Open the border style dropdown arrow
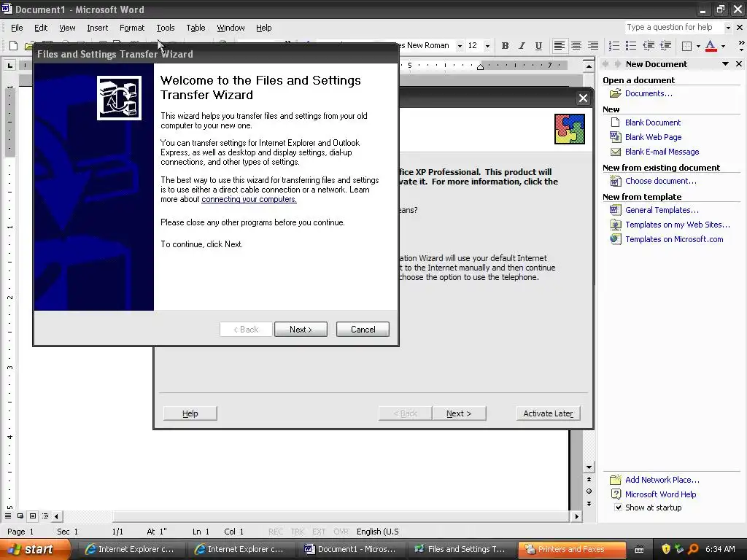 pyautogui.click(x=697, y=46)
